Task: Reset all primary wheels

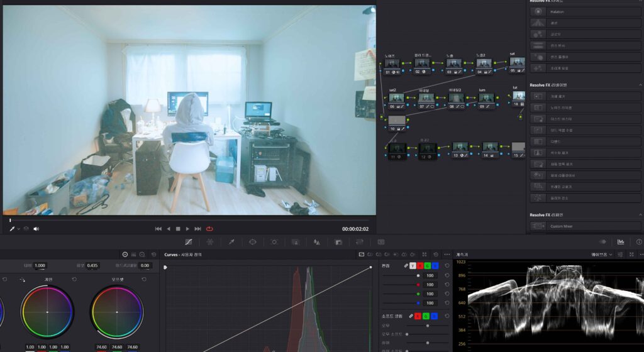Action: (x=153, y=255)
